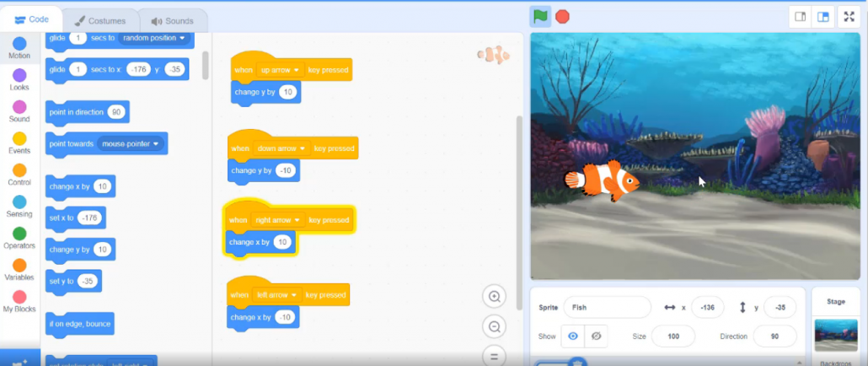868x366 pixels.
Task: Select the Motion block category
Action: (19, 48)
